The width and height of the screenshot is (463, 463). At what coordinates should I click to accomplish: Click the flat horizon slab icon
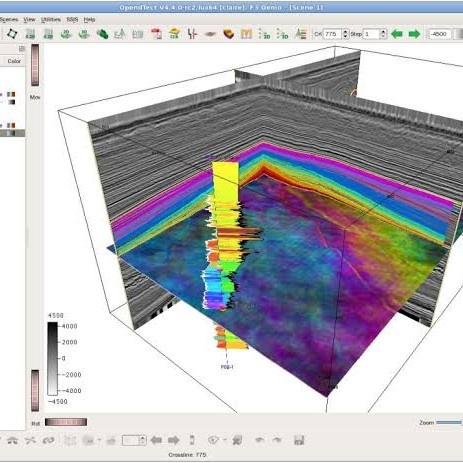(210, 34)
